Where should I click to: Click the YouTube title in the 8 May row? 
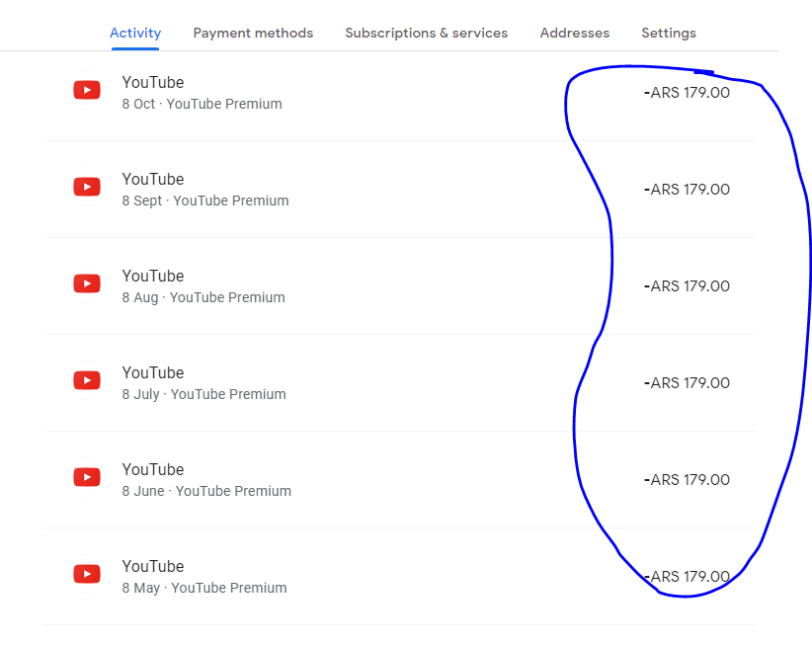[x=153, y=566]
